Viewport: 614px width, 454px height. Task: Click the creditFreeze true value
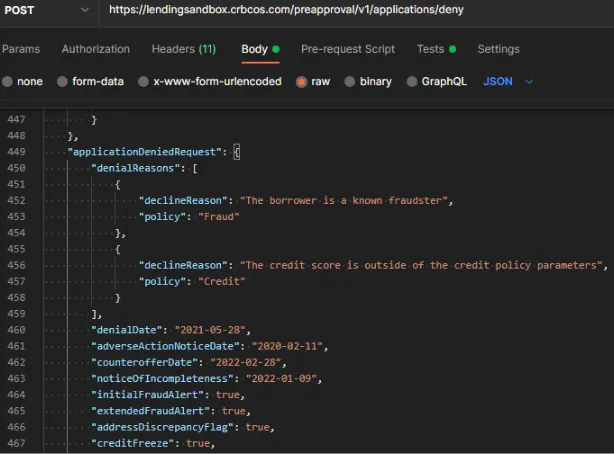[198, 443]
